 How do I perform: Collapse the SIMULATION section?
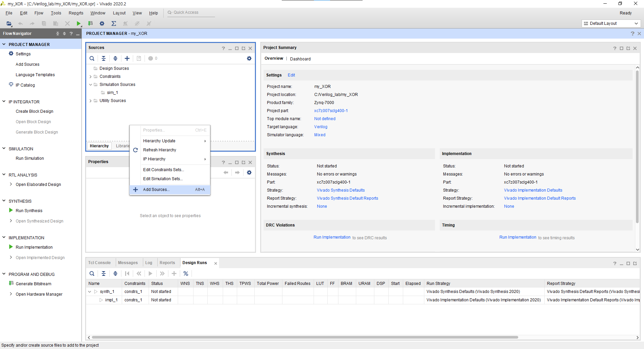[x=4, y=148]
